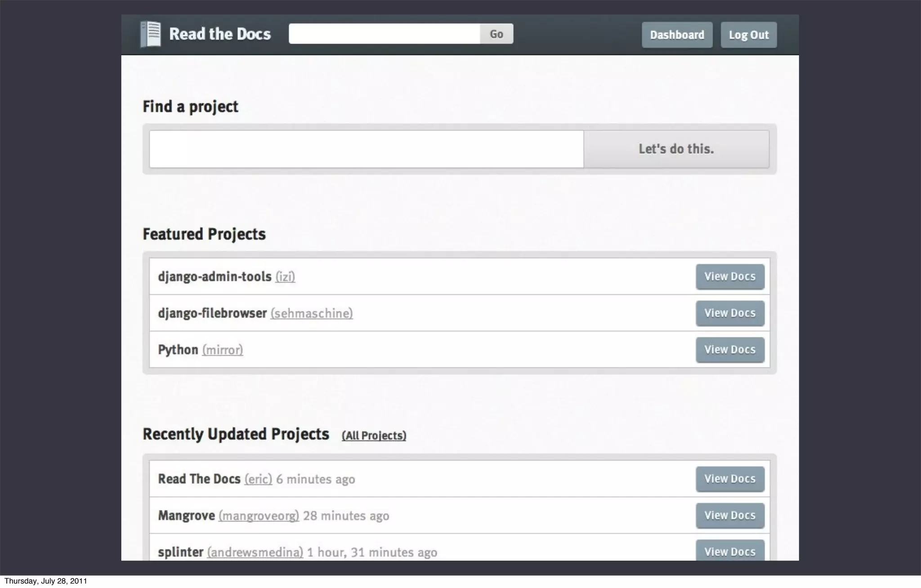Image resolution: width=921 pixels, height=588 pixels.
Task: Visit the mangroveorg user link
Action: pyautogui.click(x=259, y=516)
